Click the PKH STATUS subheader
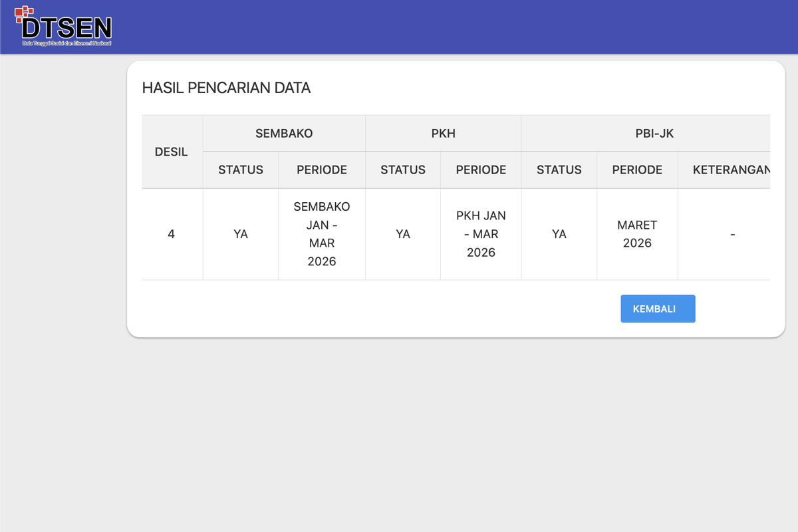The image size is (798, 532). click(x=403, y=170)
